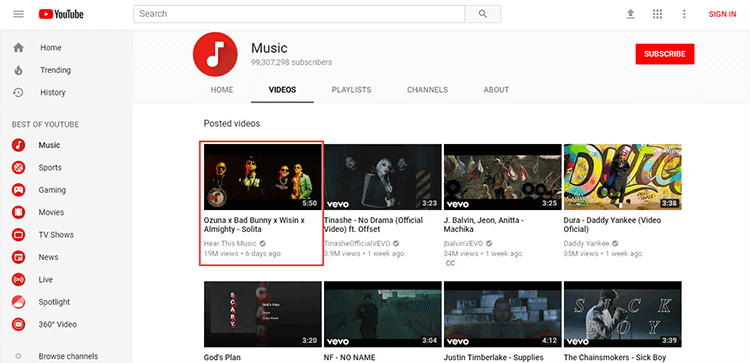
Task: Click the 'Posted videos' heading
Action: point(232,124)
